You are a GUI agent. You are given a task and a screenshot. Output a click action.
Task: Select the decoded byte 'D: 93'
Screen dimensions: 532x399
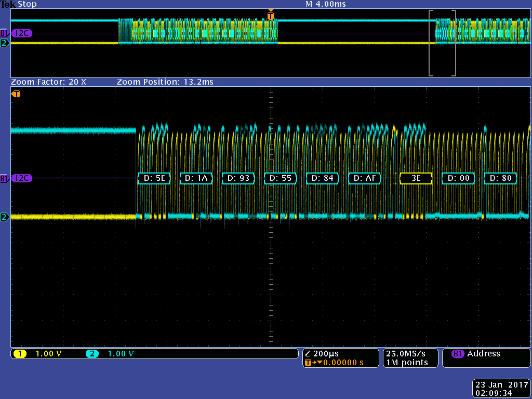(238, 178)
